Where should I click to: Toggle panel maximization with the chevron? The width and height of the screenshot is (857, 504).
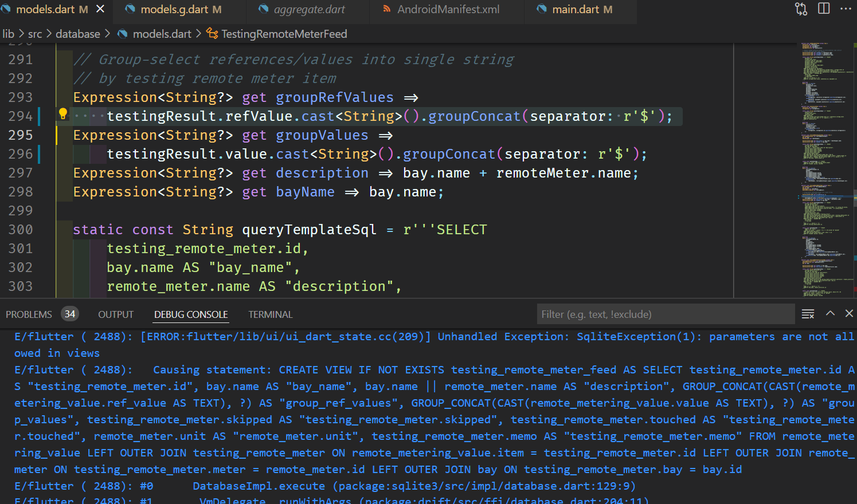830,314
